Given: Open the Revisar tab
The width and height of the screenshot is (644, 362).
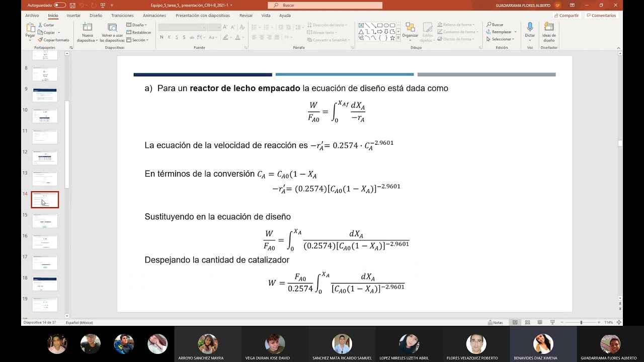Looking at the screenshot, I should click(246, 16).
